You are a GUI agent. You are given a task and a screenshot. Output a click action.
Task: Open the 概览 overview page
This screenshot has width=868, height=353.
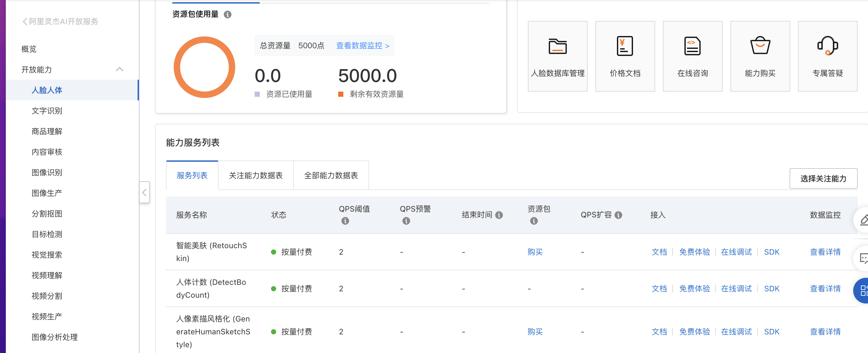click(29, 49)
